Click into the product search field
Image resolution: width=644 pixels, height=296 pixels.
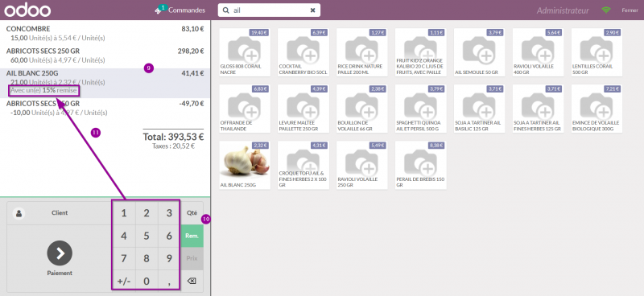(x=269, y=10)
